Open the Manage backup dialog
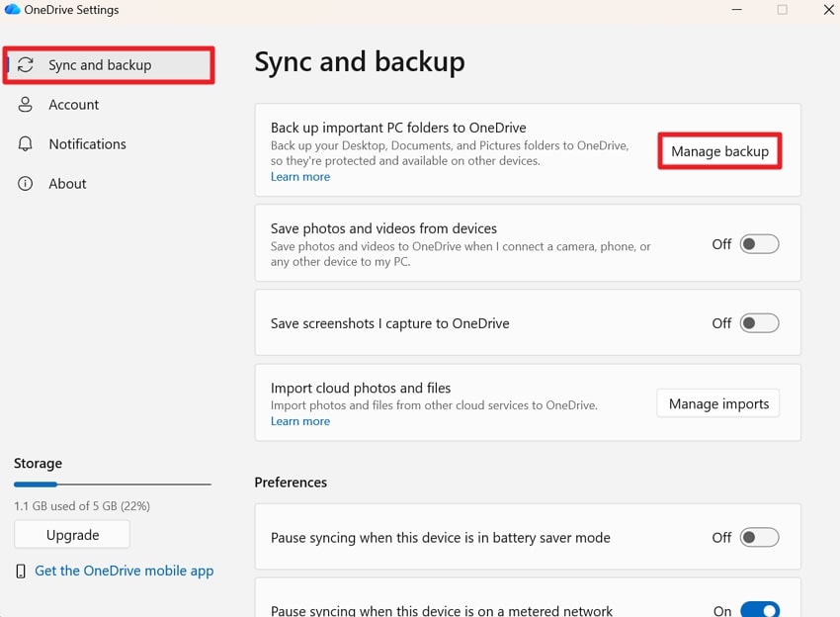Image resolution: width=840 pixels, height=617 pixels. click(x=719, y=151)
